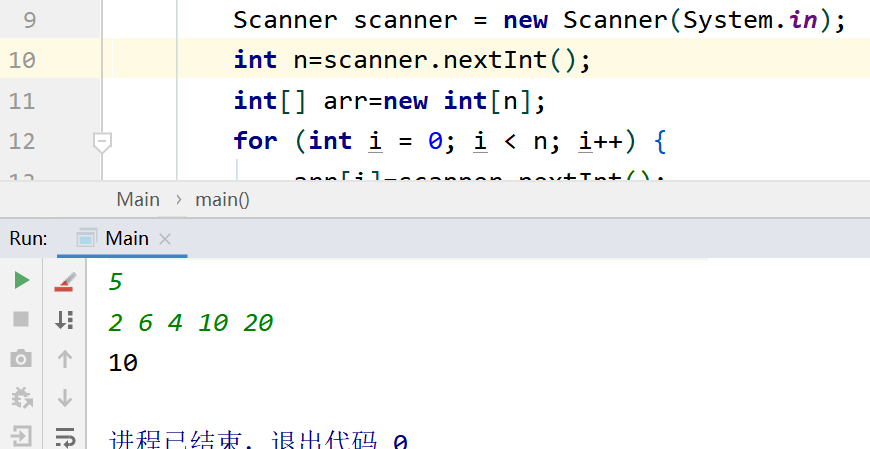Close the Main run tab
This screenshot has width=870, height=449.
(x=165, y=239)
